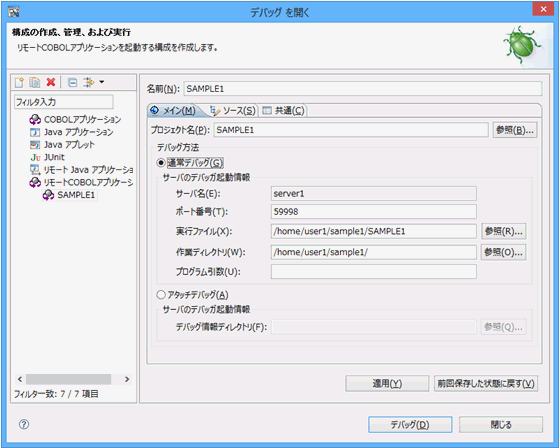The height and width of the screenshot is (448, 560).
Task: Click 参照(B)... next to project name
Action: tap(515, 130)
